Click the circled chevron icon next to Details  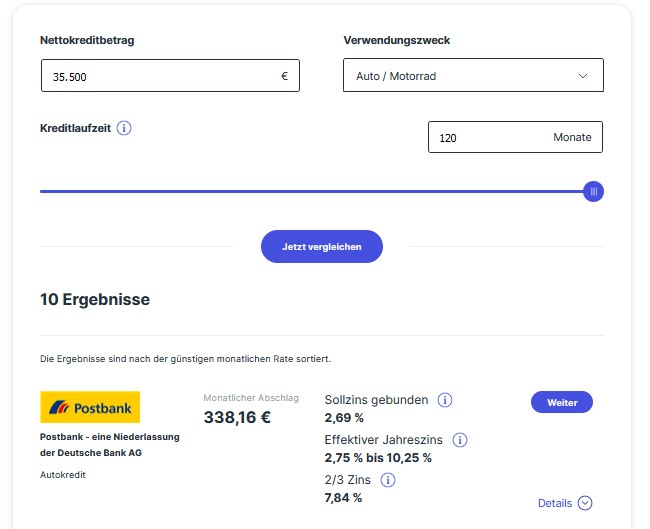tap(586, 504)
